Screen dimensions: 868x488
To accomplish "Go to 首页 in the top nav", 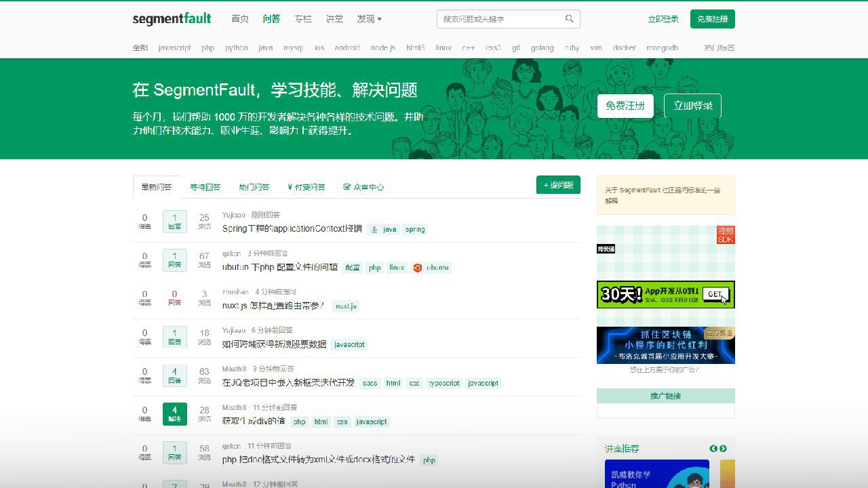I will [x=240, y=19].
